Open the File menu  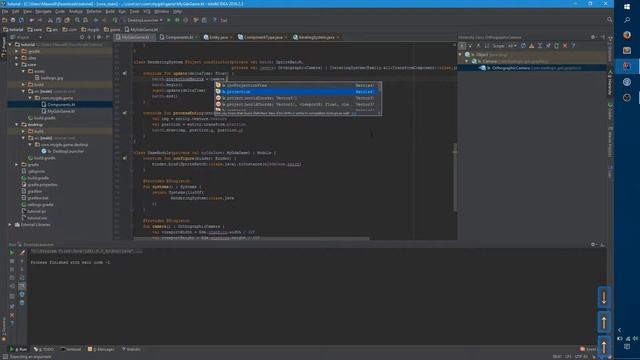pos(5,11)
